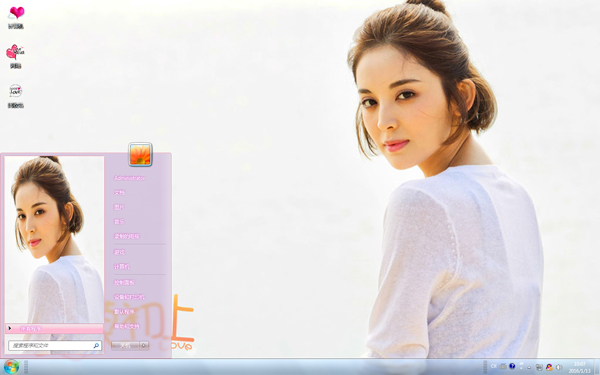The image size is (600, 375).
Task: Click the Show desktop strip
Action: (x=597, y=367)
